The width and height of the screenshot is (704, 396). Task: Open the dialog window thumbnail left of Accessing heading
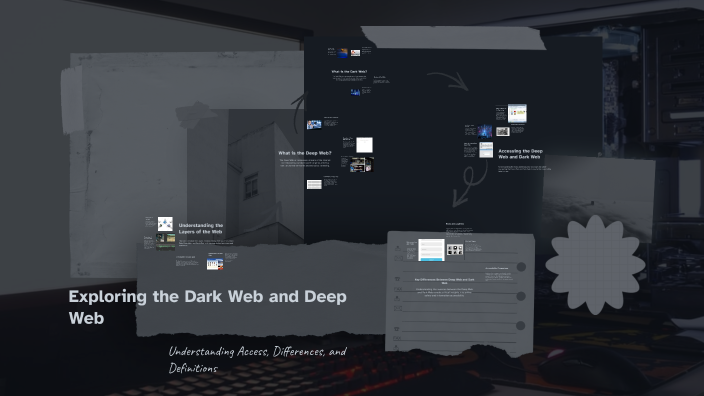coord(486,150)
